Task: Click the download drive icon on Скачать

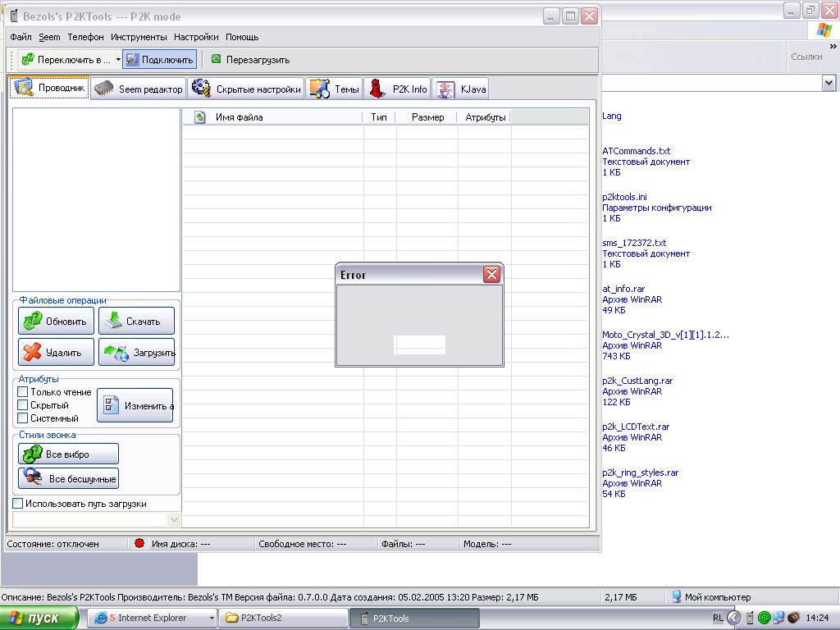Action: (113, 321)
